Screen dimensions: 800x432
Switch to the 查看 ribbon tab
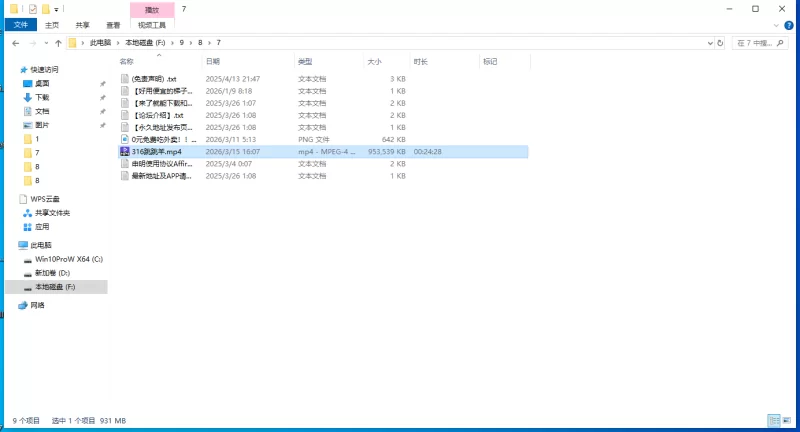pyautogui.click(x=113, y=24)
